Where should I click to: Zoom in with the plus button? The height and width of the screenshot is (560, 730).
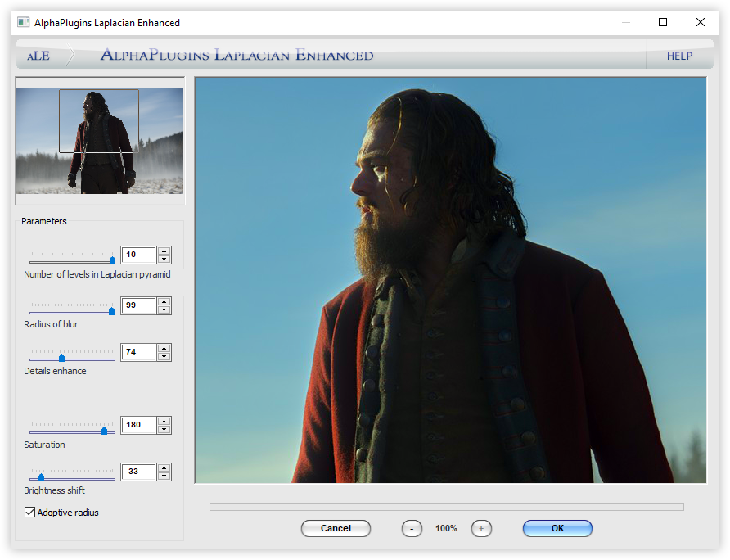click(481, 528)
